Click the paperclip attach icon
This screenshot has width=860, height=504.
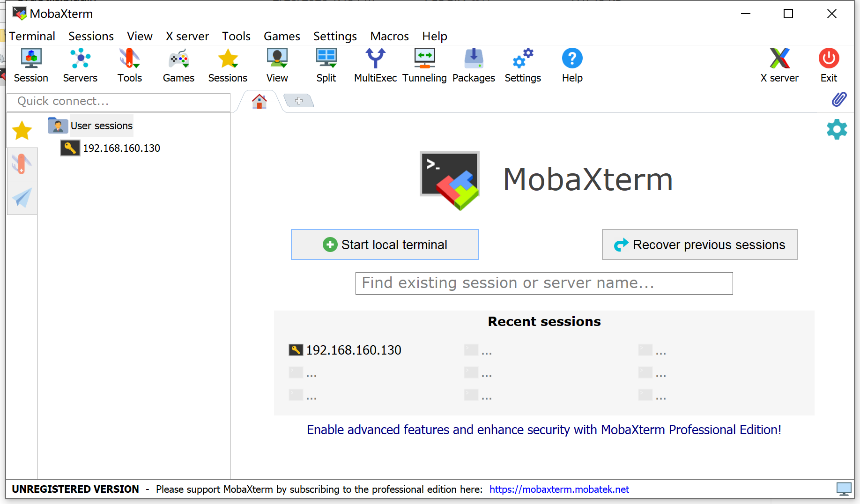839,99
